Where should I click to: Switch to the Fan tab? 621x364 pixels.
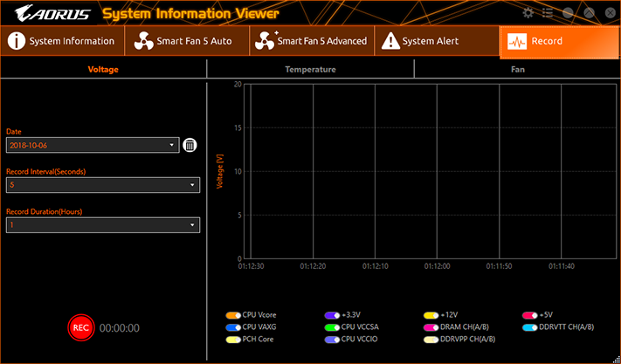click(x=518, y=69)
